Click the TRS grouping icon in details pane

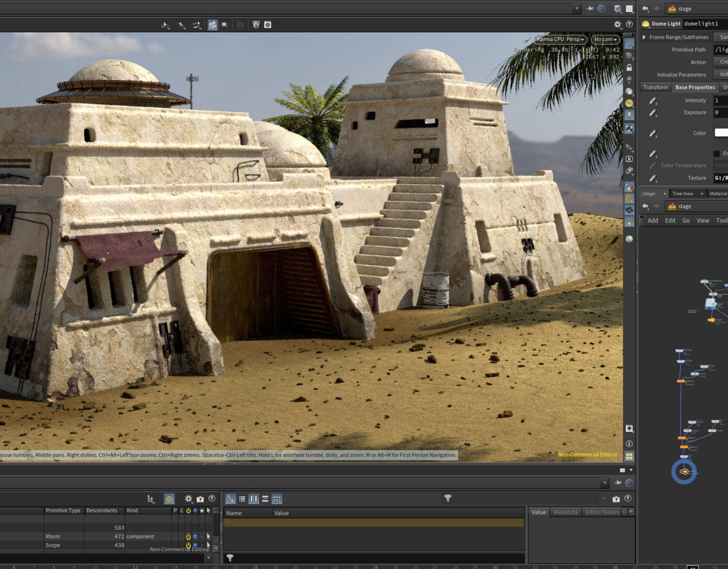coord(277,499)
